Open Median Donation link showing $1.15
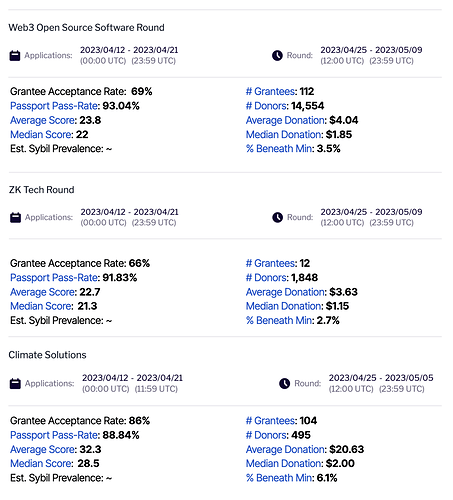 [284, 306]
